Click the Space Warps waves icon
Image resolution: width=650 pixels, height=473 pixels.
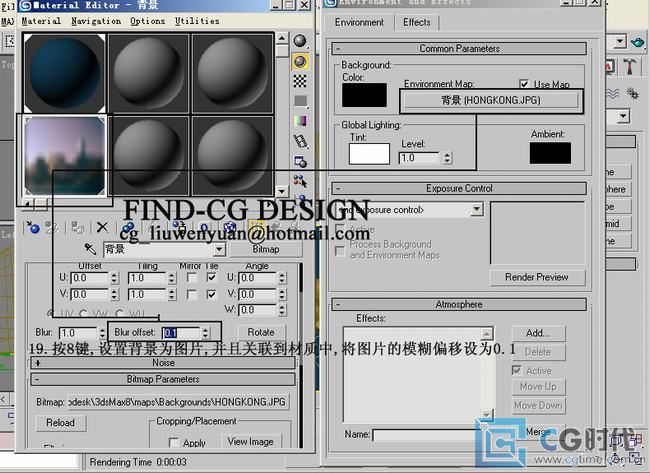point(614,94)
